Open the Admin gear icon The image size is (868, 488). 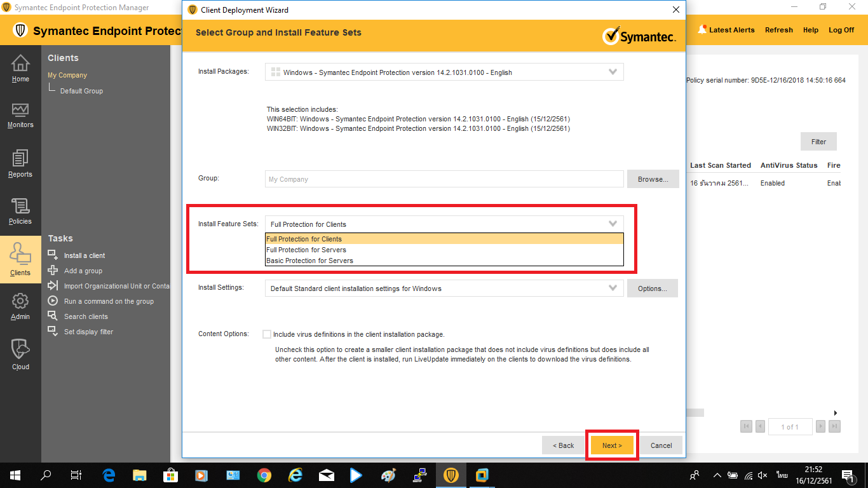(20, 306)
